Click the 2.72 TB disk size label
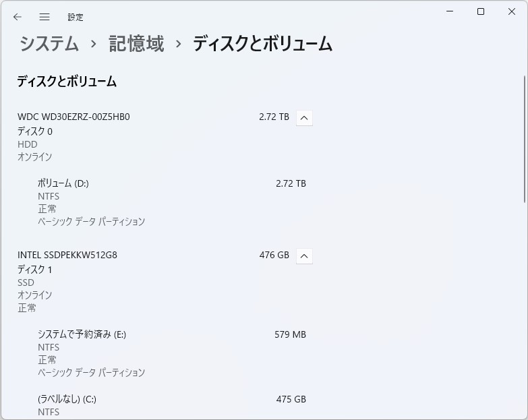 pyautogui.click(x=274, y=117)
